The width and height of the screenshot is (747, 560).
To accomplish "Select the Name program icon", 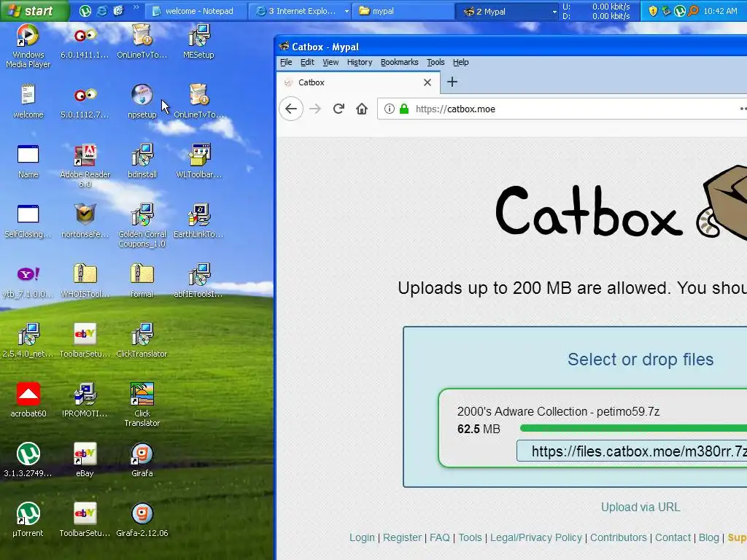I will click(28, 161).
